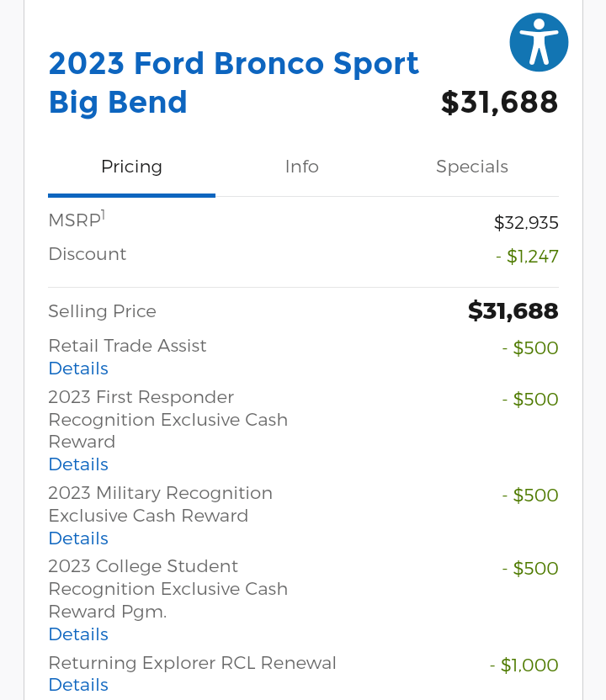The height and width of the screenshot is (700, 606).
Task: Open Details under College Student Reward Pgm.
Action: [x=78, y=634]
